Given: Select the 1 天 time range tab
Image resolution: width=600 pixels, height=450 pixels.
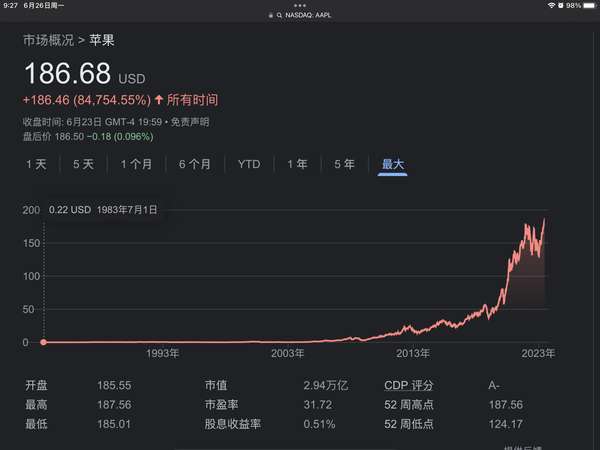Looking at the screenshot, I should tap(36, 164).
